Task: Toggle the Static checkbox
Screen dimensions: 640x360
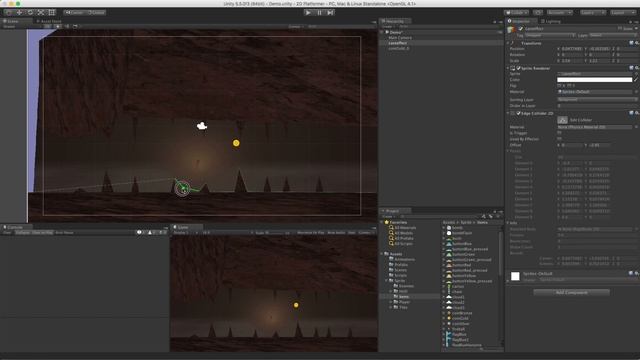Action: tap(620, 29)
